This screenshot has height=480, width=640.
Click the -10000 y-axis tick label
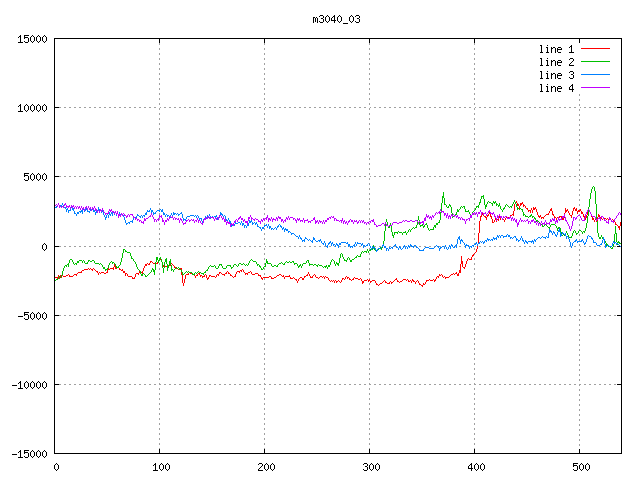coord(28,384)
